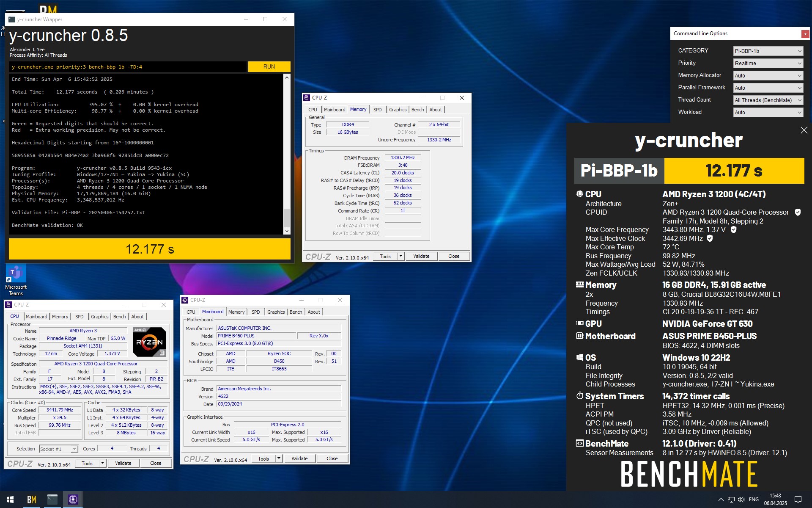The image size is (812, 508).
Task: Open the volume tray icon
Action: click(741, 500)
